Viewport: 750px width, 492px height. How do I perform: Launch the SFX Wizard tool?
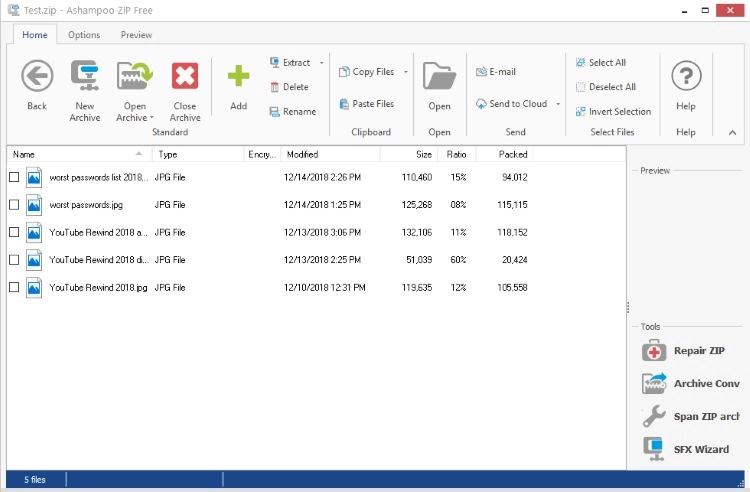685,449
